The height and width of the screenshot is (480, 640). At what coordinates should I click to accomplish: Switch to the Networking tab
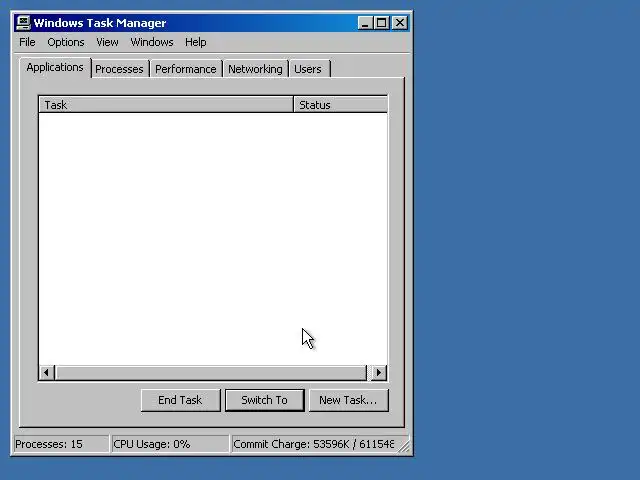[255, 69]
